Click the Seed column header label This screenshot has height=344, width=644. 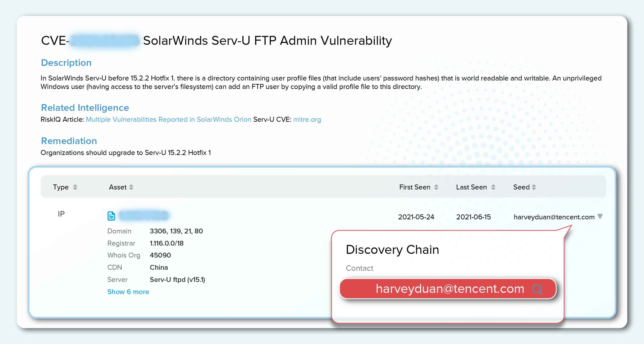tap(521, 187)
